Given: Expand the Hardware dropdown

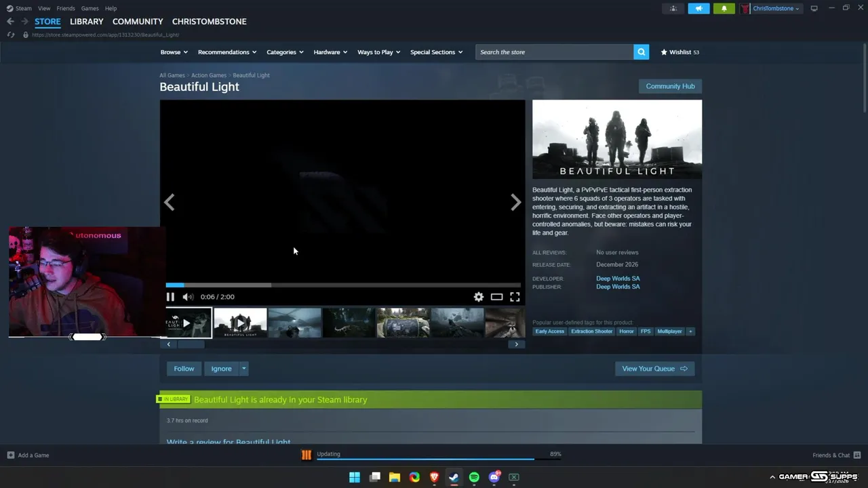Looking at the screenshot, I should coord(330,52).
